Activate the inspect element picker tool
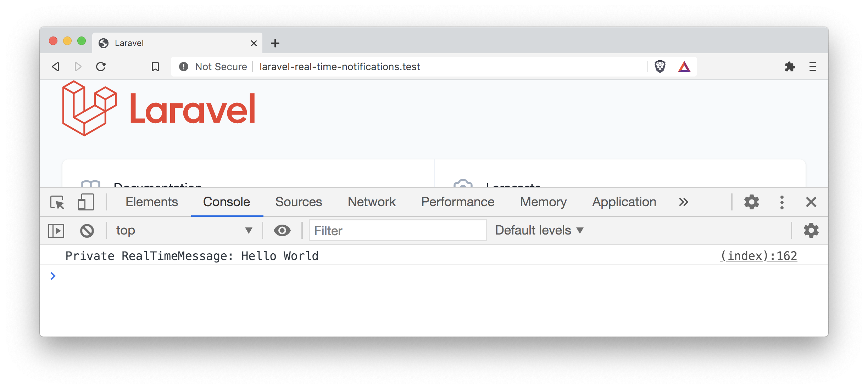868x389 pixels. pos(57,202)
